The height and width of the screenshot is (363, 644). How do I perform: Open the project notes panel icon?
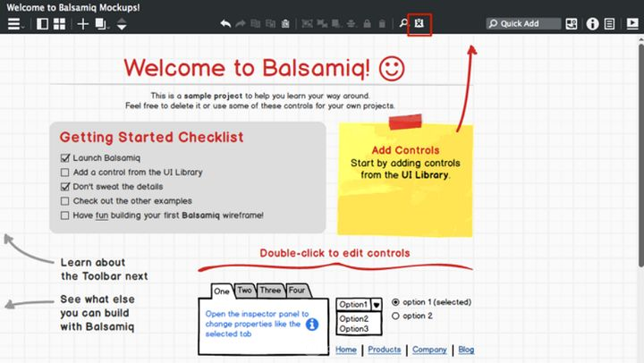[609, 24]
